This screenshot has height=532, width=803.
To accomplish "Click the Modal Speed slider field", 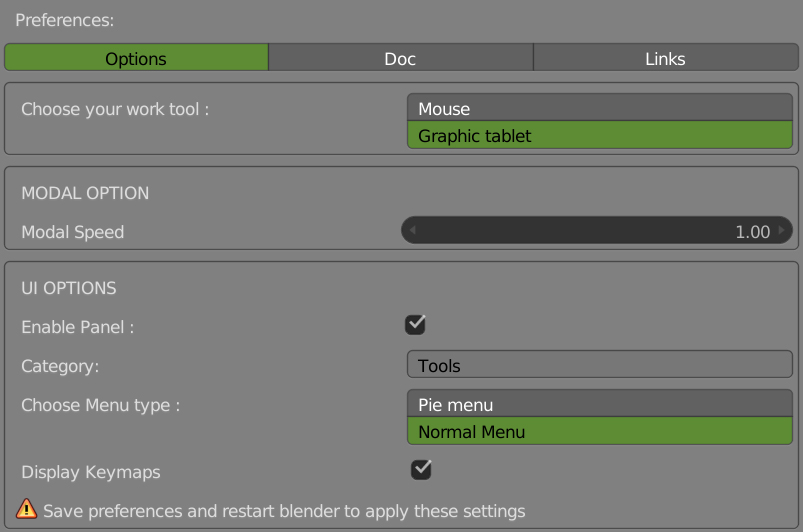I will 597,230.
